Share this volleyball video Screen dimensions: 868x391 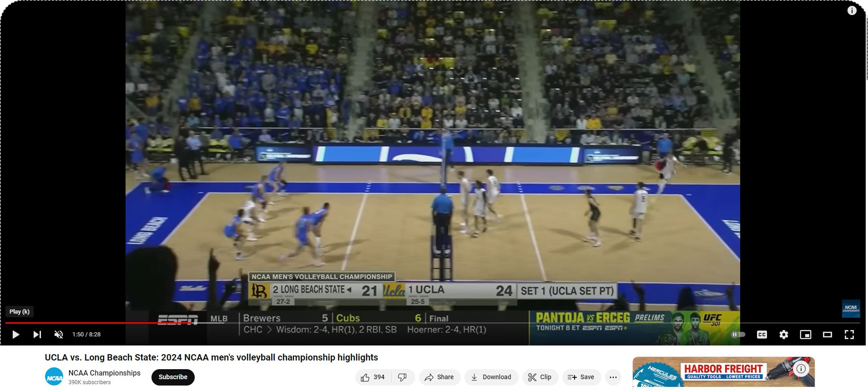click(x=439, y=377)
